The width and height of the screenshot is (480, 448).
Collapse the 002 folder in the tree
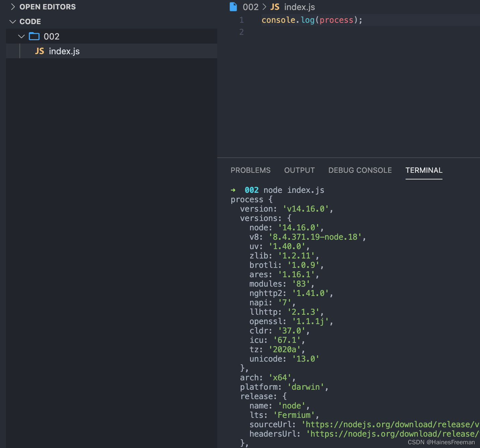(21, 36)
